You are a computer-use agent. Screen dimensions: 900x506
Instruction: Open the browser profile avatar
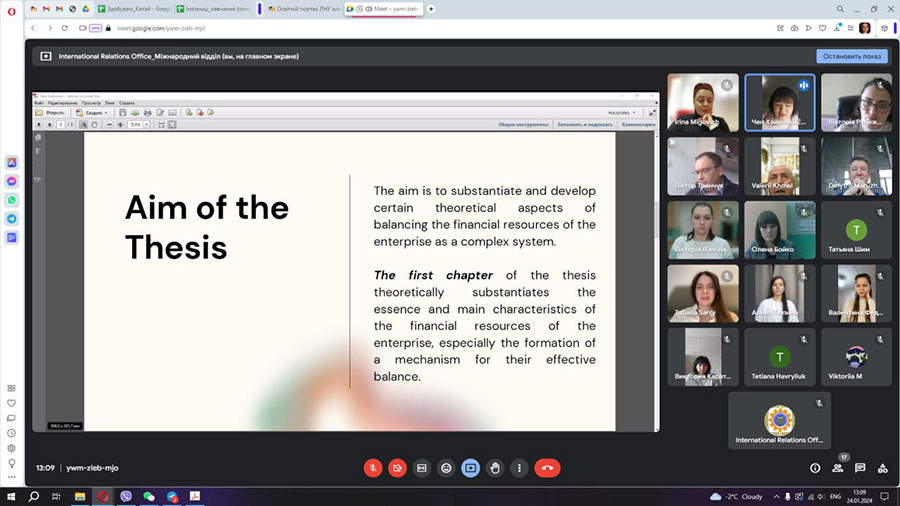865,28
